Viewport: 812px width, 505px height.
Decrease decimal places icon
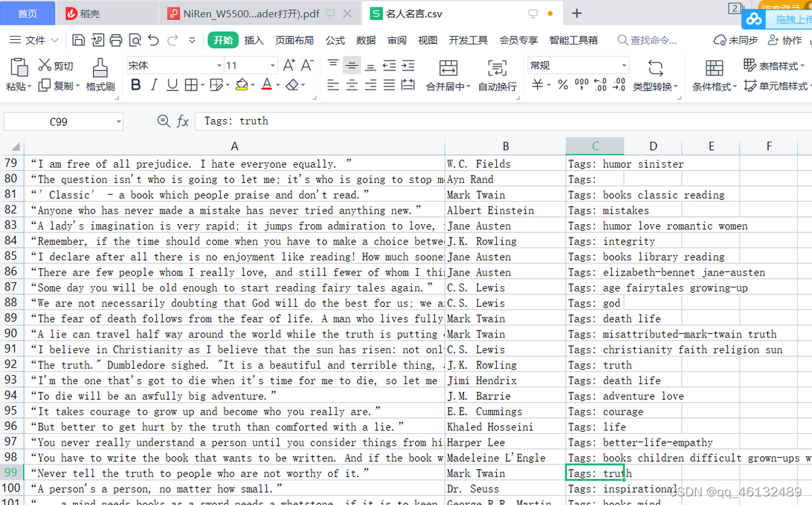pyautogui.click(x=619, y=85)
